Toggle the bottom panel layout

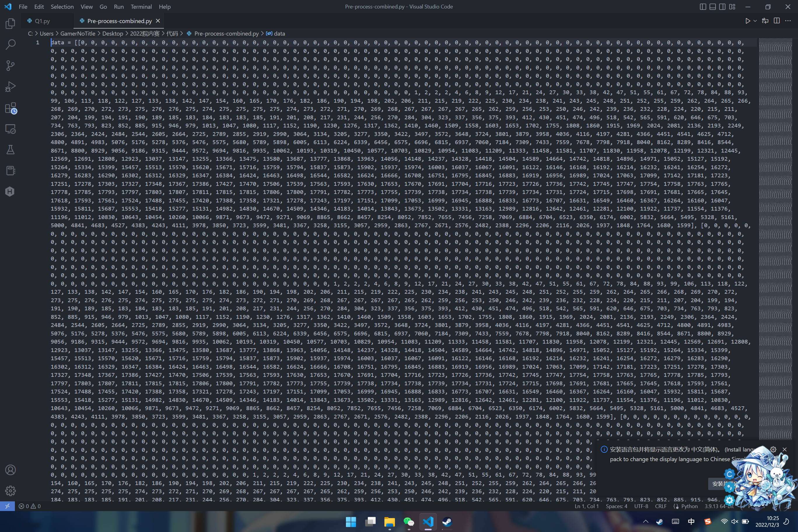[x=713, y=7]
